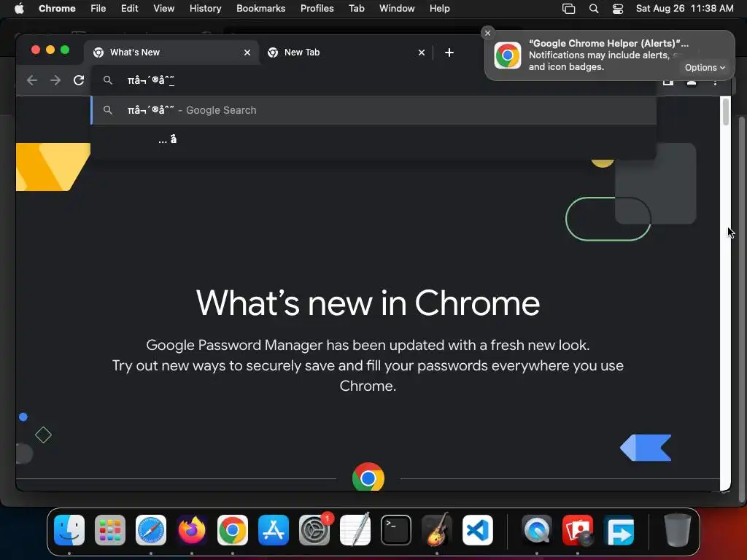The image size is (747, 560).
Task: Open the Window menu
Action: (397, 9)
